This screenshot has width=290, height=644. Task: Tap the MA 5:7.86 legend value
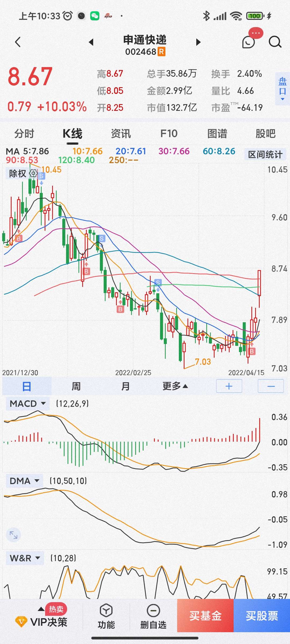click(36, 151)
